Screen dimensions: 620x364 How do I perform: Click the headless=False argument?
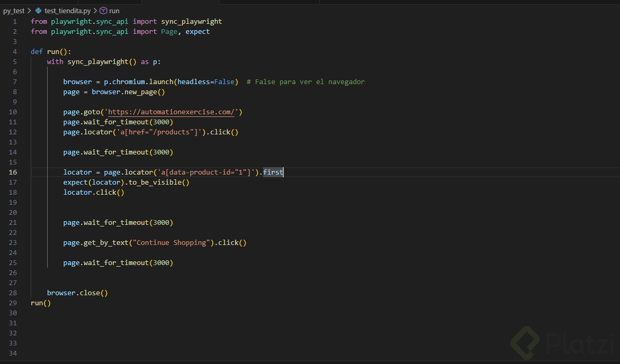(206, 82)
